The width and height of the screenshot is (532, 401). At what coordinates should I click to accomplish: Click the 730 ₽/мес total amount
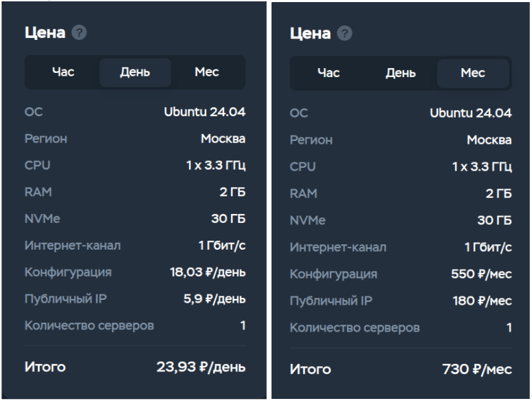coord(477,369)
